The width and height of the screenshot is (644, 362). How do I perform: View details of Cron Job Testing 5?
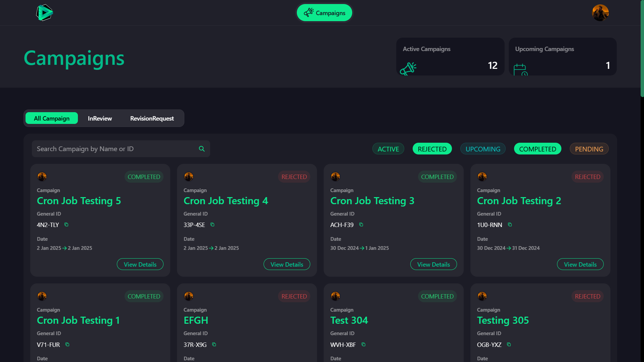[x=140, y=264]
